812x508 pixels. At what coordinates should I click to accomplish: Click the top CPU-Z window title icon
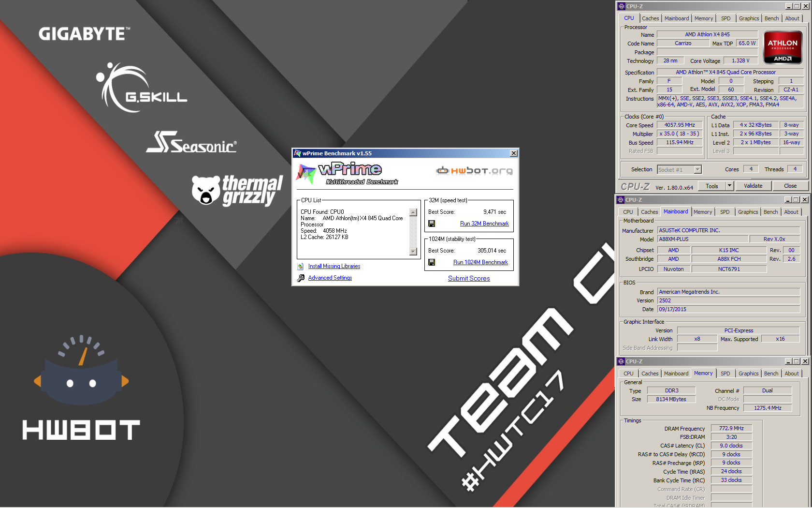click(x=622, y=6)
